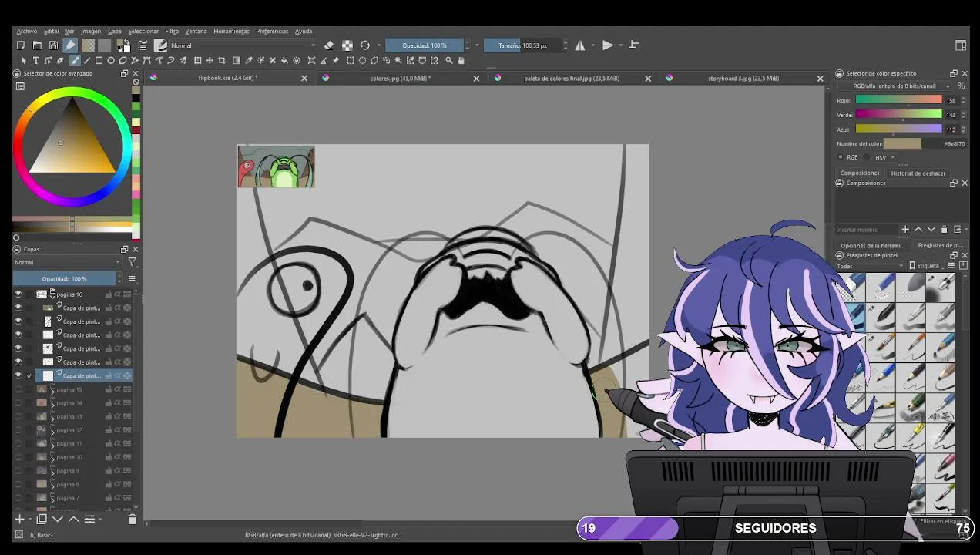Close the paleta de colores final.jpg tab

648,79
